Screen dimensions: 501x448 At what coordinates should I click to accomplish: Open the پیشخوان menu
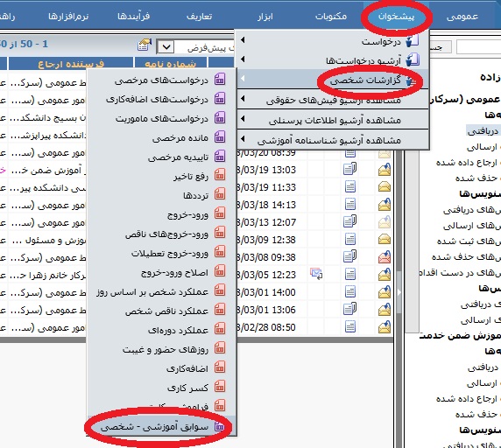(396, 17)
